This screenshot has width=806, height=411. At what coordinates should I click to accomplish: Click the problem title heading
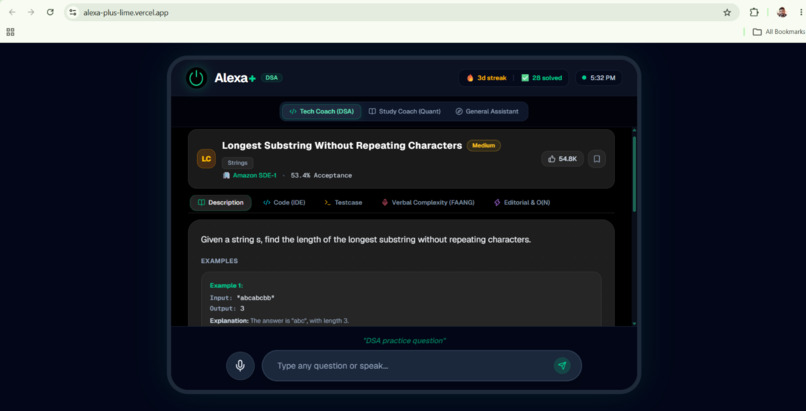click(x=342, y=146)
